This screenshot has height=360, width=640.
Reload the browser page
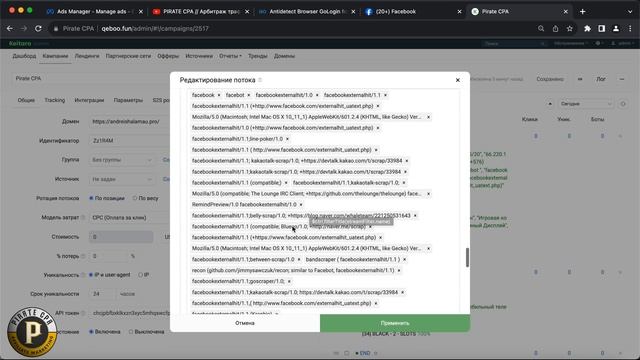tap(38, 29)
